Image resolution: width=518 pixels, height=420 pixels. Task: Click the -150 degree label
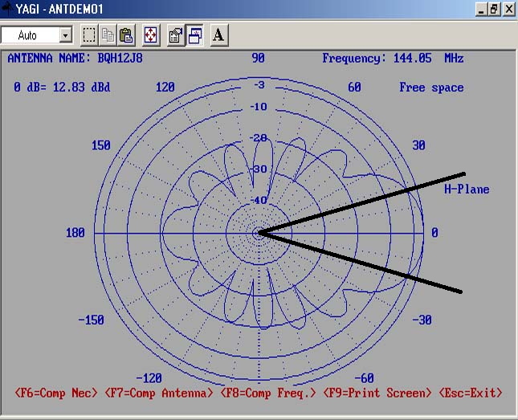(x=92, y=320)
